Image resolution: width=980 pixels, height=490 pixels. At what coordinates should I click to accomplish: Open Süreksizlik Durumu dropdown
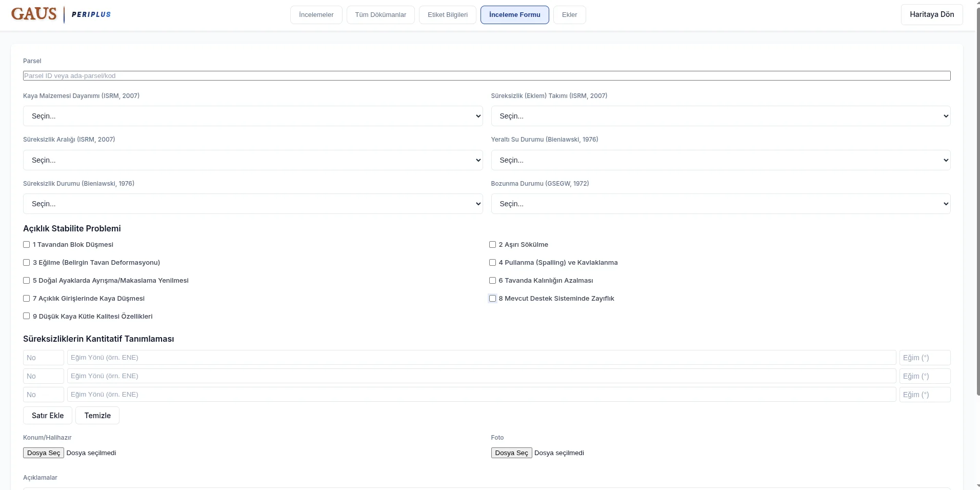point(253,204)
